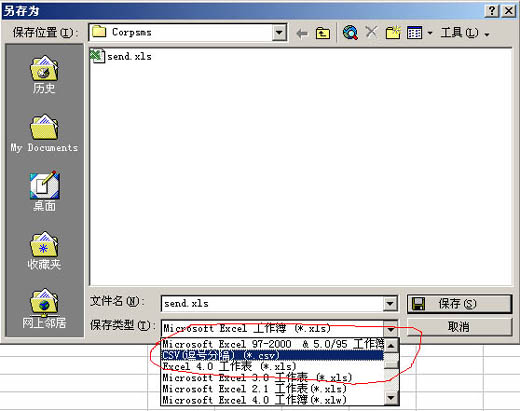Expand the save type dropdown arrow
The width and height of the screenshot is (520, 411).
pos(390,328)
